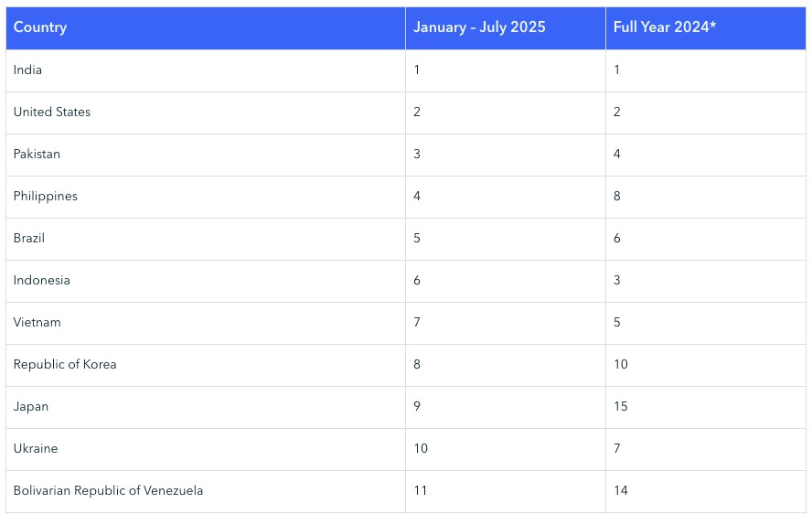Select the Ukraine row label

point(36,449)
